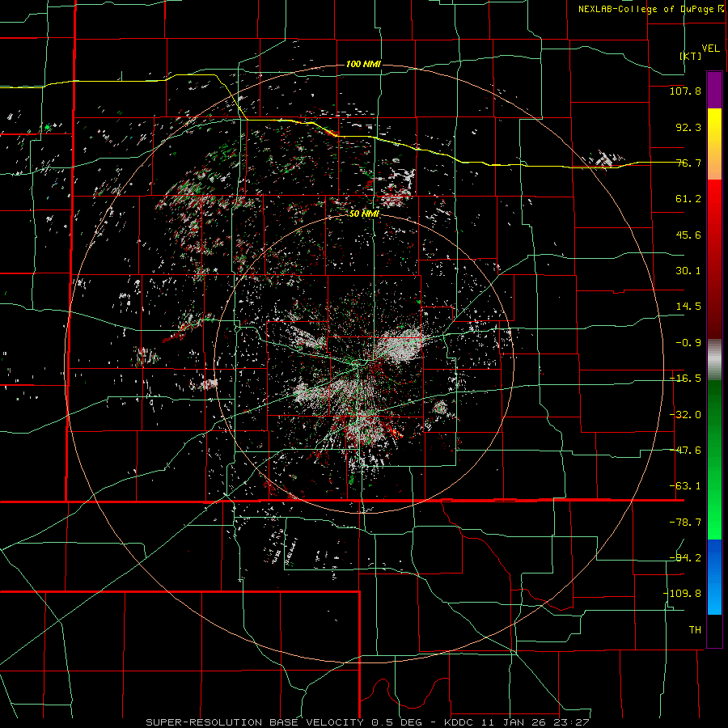Viewport: 728px width, 728px height.
Task: Click the 107.8 value on velocity scale
Action: (x=685, y=91)
